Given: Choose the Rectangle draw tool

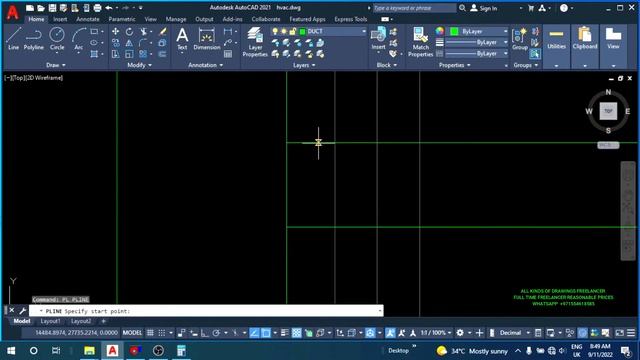Looking at the screenshot, I should (94, 31).
